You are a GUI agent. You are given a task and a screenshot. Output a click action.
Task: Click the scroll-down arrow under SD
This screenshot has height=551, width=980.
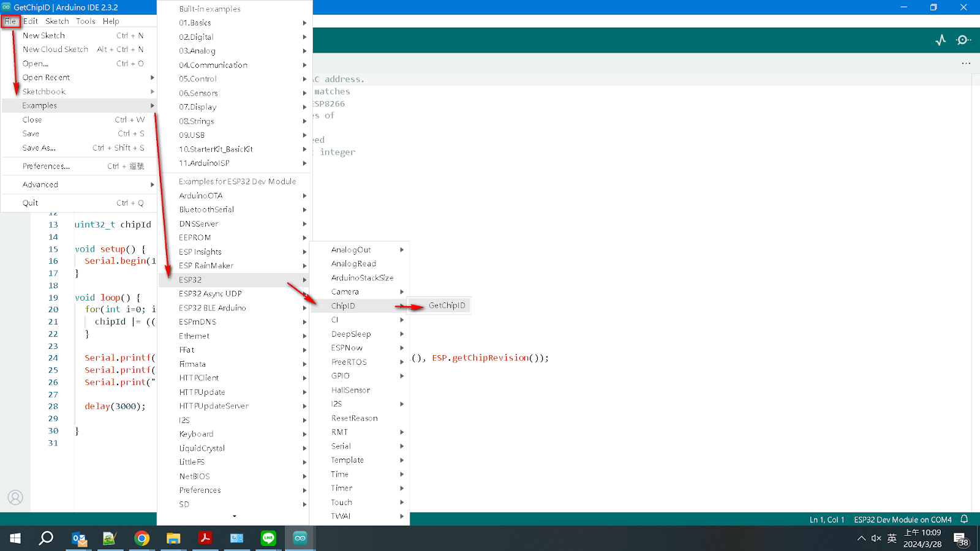(235, 517)
